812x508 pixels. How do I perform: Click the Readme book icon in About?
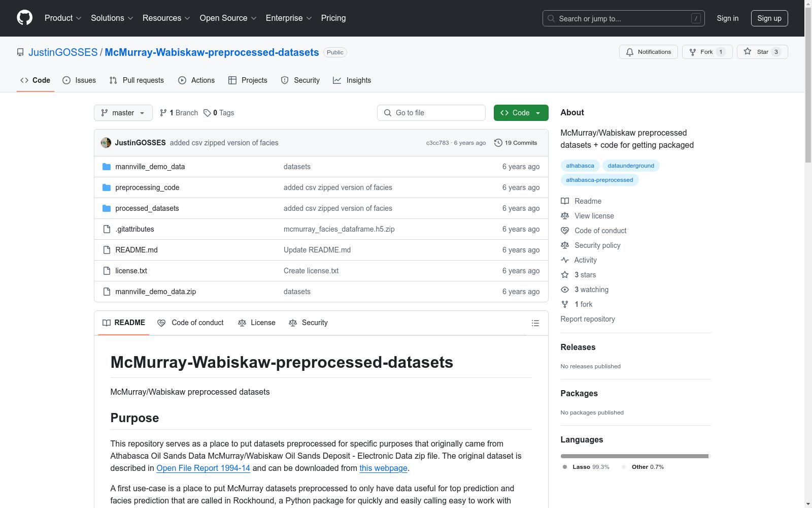point(565,201)
